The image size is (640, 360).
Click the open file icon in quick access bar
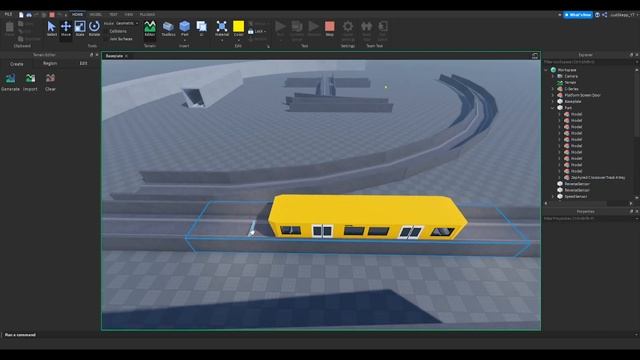point(29,15)
